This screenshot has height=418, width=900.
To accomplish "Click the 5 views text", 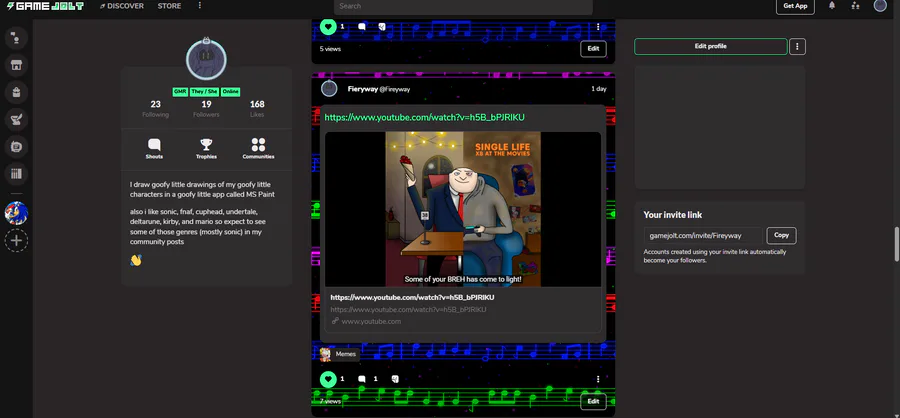I will 330,49.
